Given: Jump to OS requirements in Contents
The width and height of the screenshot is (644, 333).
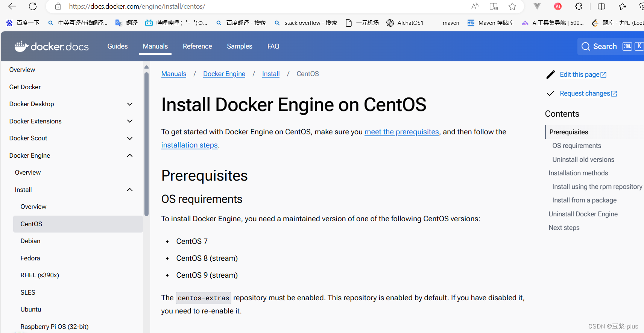Looking at the screenshot, I should click(x=577, y=146).
